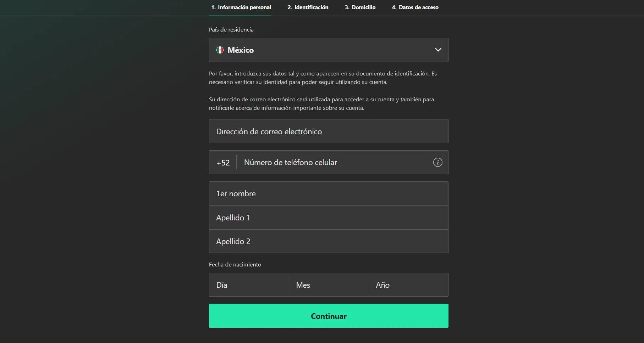Select the Apellido 2 input field
This screenshot has width=644, height=343.
tap(329, 241)
